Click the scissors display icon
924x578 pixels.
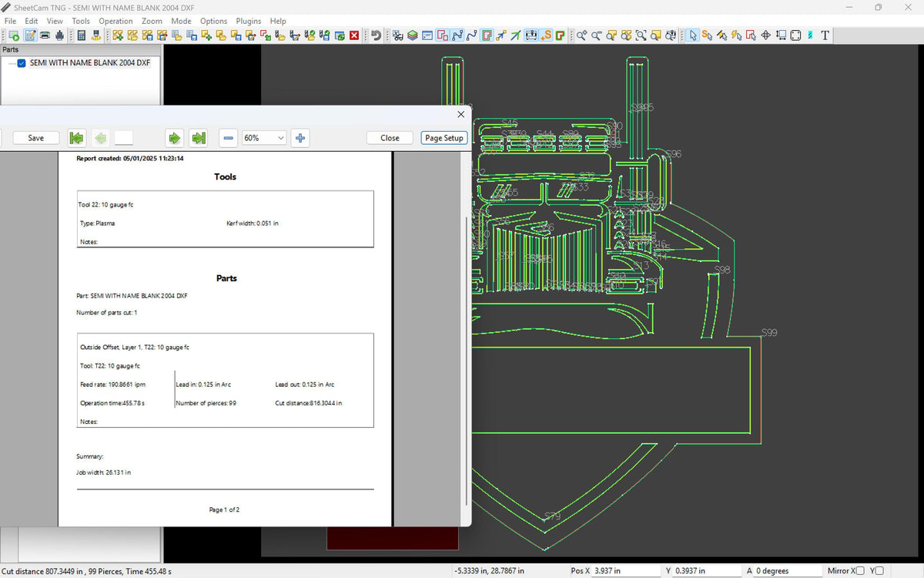(x=399, y=35)
